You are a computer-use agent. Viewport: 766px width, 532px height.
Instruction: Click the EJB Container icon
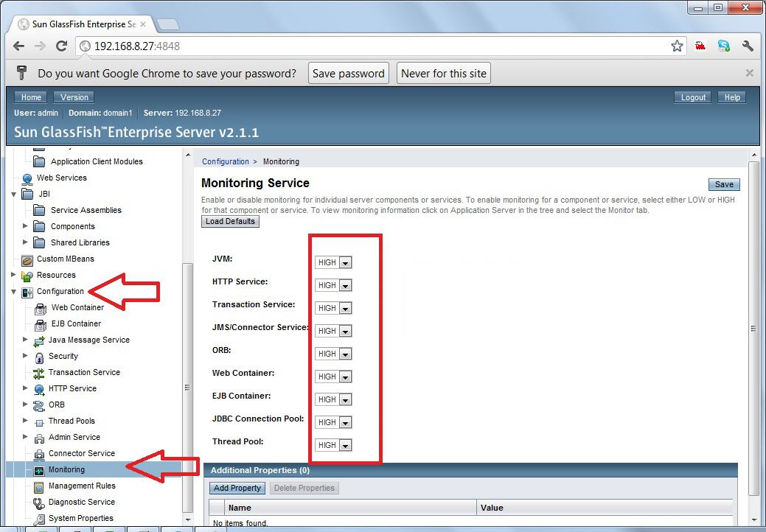pyautogui.click(x=41, y=324)
